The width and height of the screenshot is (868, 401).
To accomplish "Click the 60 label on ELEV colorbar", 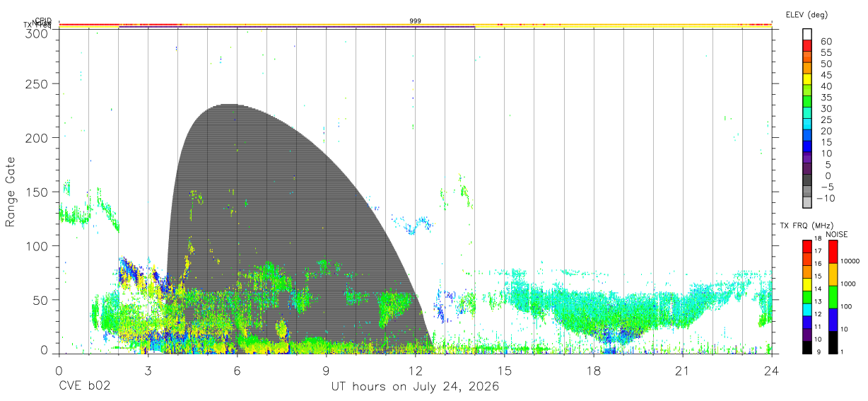I will 826,42.
